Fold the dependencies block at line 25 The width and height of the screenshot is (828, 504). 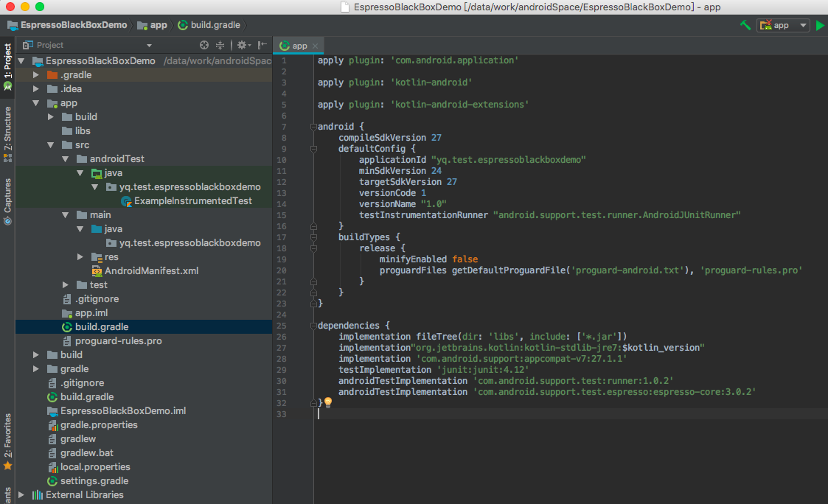point(313,326)
